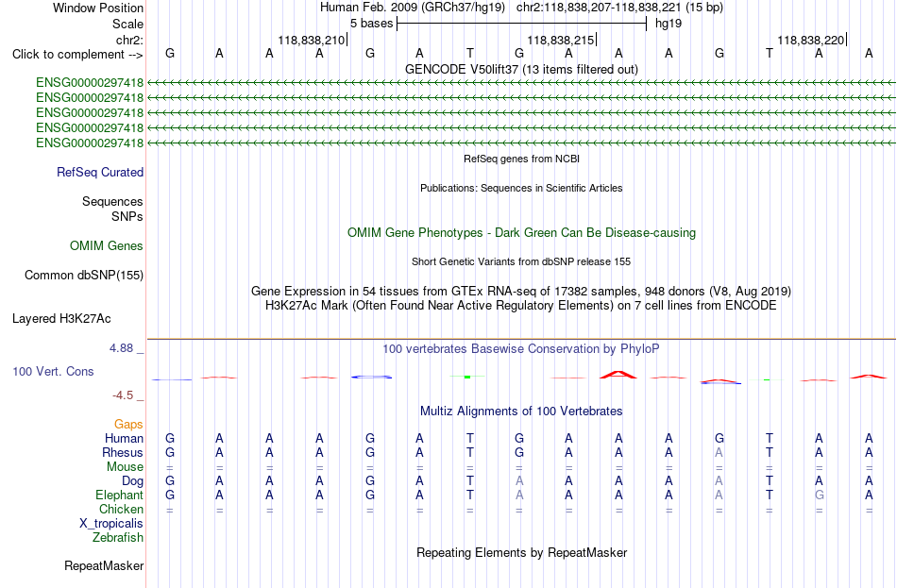This screenshot has height=588, width=897.
Task: Click the Sequences track label
Action: click(x=112, y=201)
